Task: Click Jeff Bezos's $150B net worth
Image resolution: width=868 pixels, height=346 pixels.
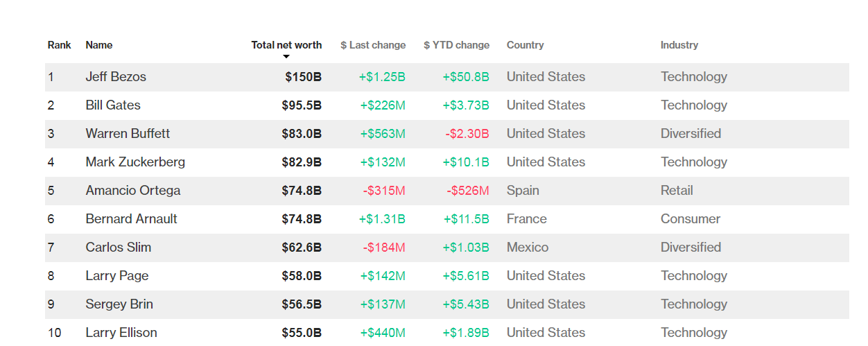Action: pos(303,77)
